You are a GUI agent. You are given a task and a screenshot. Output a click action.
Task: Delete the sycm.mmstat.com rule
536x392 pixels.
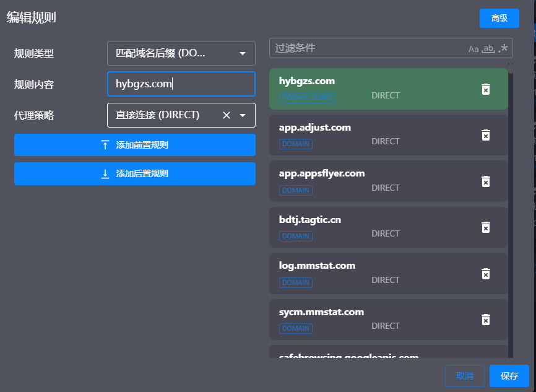[x=486, y=320]
